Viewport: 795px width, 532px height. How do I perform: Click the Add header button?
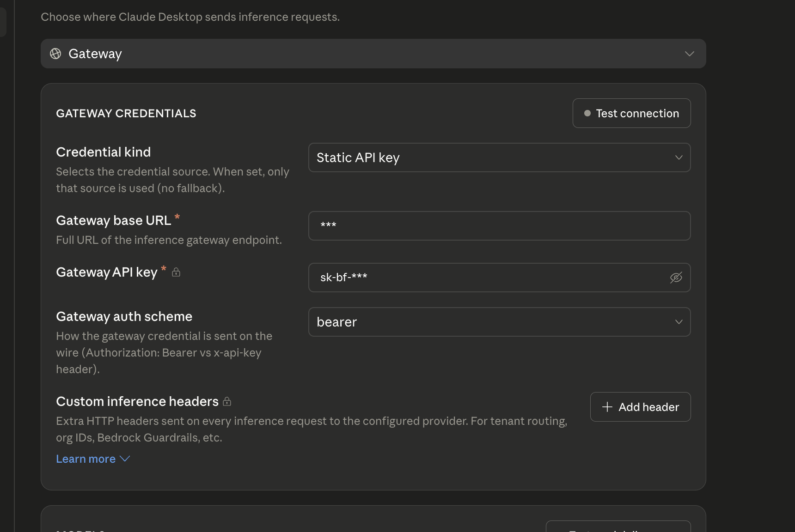[x=640, y=407]
